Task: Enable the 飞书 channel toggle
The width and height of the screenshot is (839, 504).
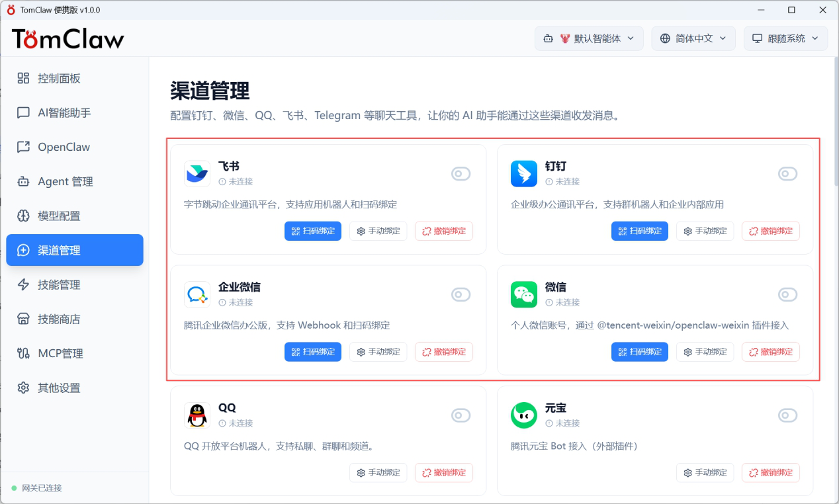Action: (461, 173)
